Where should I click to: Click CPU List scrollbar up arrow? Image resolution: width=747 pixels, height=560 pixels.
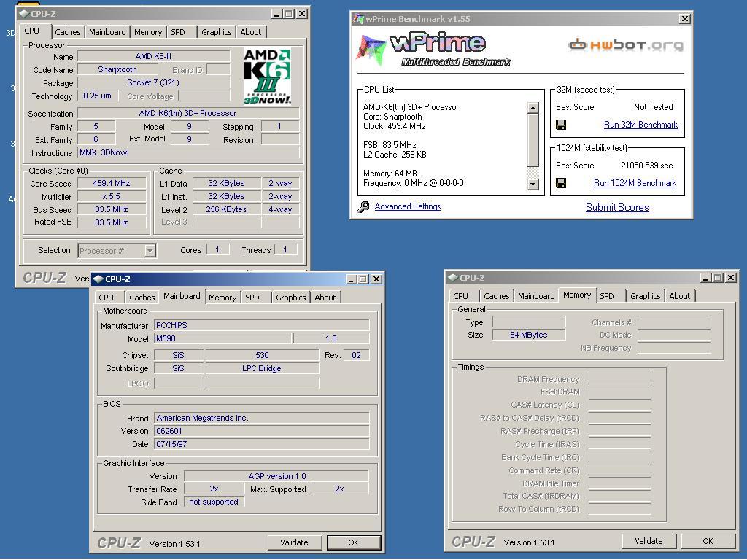[x=533, y=108]
